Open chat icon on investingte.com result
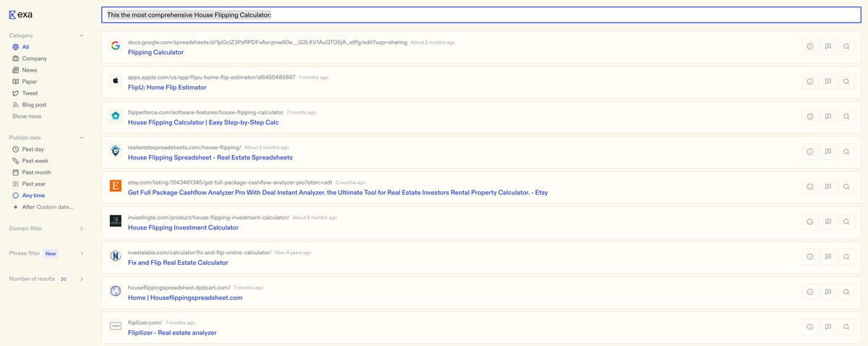 827,221
